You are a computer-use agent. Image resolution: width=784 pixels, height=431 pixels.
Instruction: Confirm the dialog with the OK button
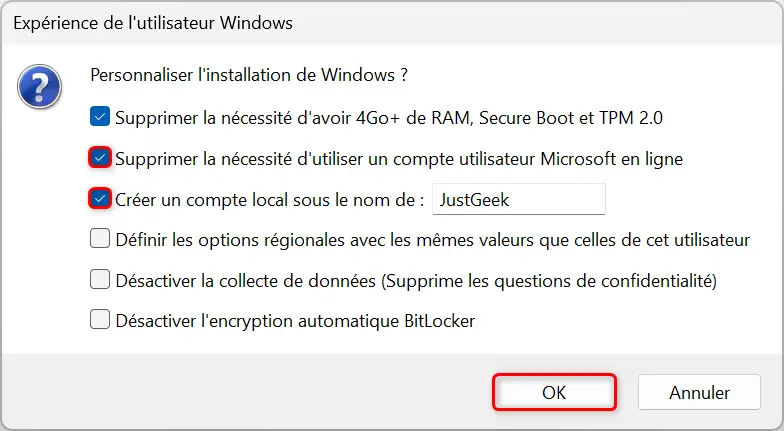[x=554, y=392]
